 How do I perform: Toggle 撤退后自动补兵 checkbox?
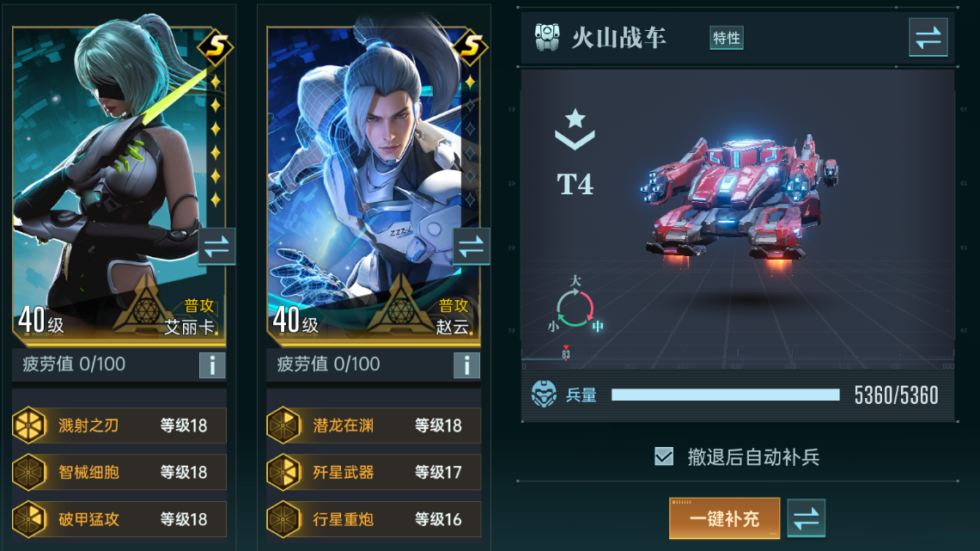664,456
